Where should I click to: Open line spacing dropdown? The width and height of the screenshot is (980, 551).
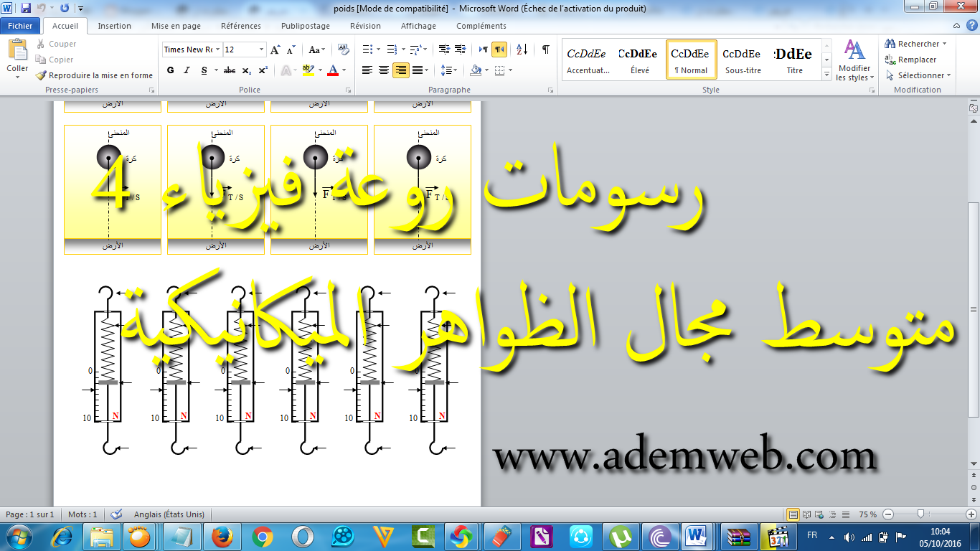[x=449, y=70]
